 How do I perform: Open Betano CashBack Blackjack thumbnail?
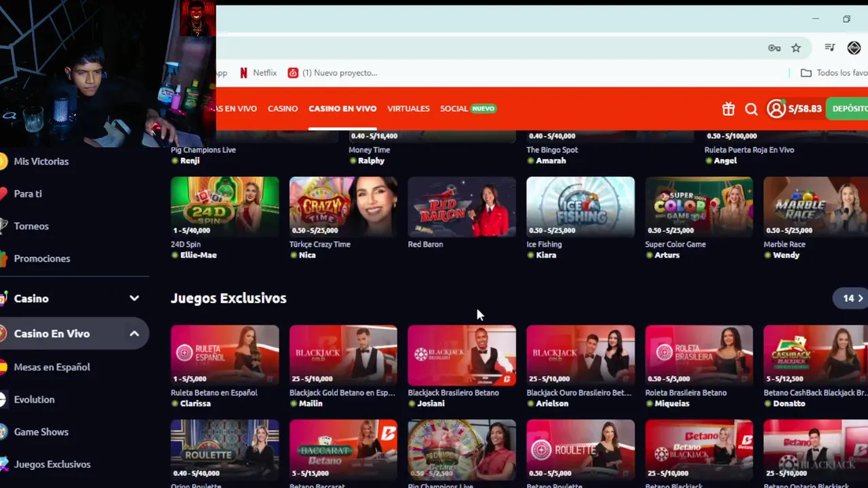pos(816,355)
